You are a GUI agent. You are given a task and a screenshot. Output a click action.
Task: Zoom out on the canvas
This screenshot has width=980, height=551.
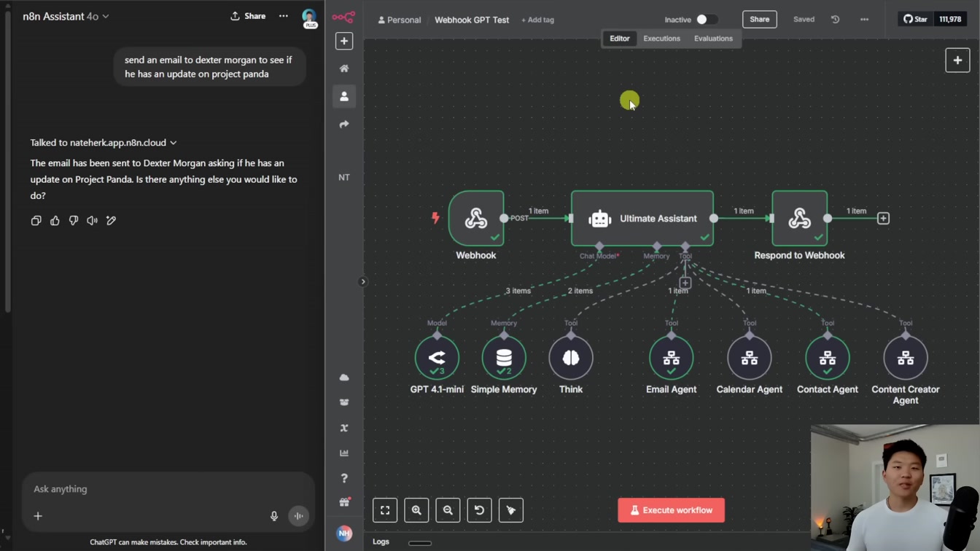448,510
